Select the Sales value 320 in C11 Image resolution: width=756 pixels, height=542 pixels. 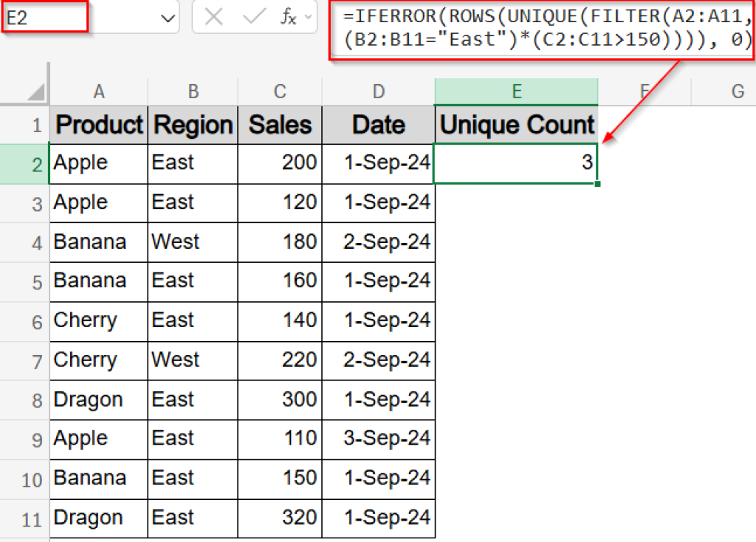click(x=280, y=518)
